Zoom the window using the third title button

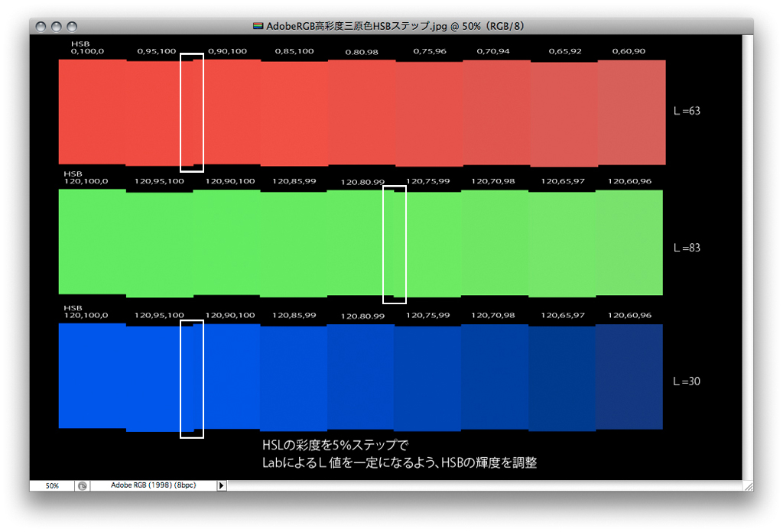(72, 27)
